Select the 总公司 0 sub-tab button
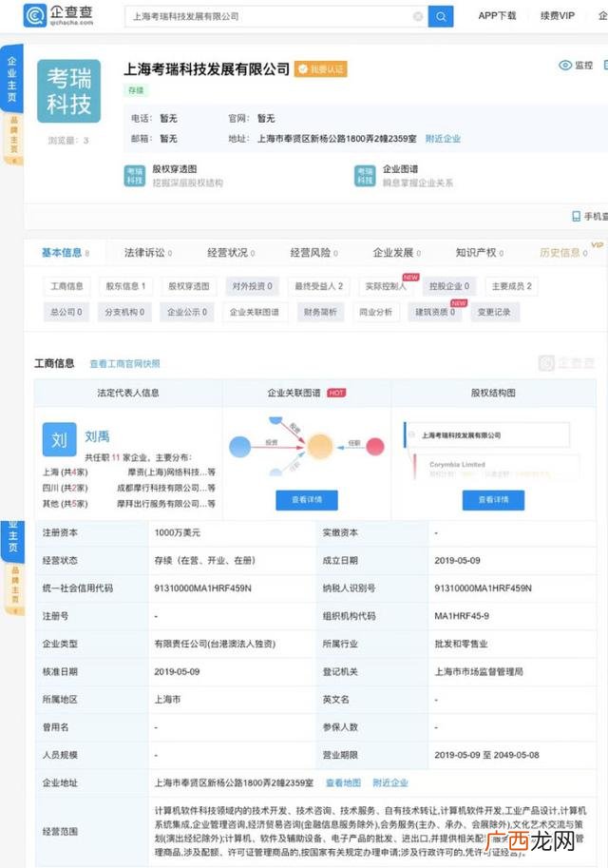The height and width of the screenshot is (868, 608). click(66, 312)
